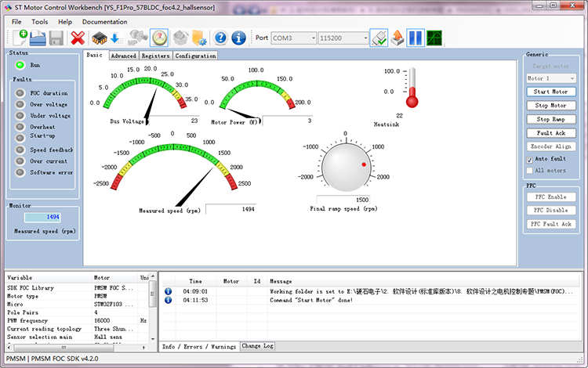Image resolution: width=588 pixels, height=368 pixels.
Task: Open the folder with gear settings icon
Action: tap(199, 38)
